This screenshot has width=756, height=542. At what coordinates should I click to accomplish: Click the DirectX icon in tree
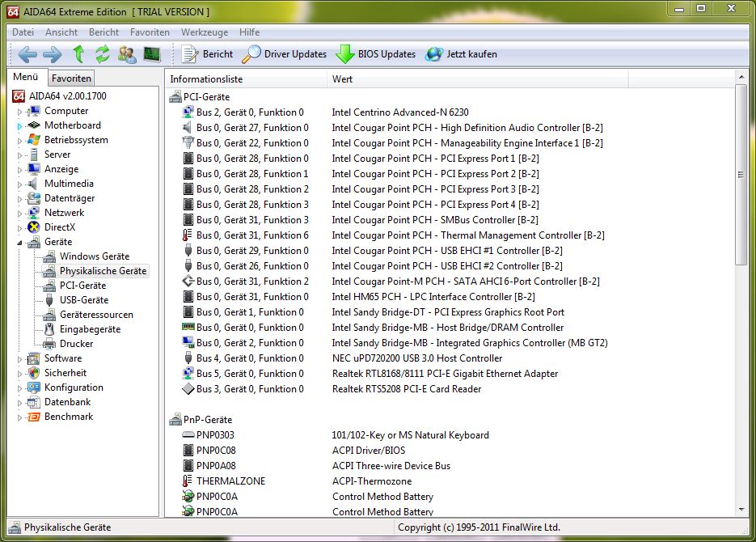pyautogui.click(x=34, y=227)
